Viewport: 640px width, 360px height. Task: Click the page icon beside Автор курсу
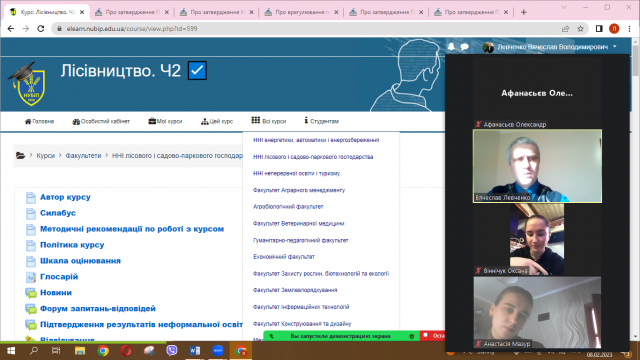(x=31, y=198)
